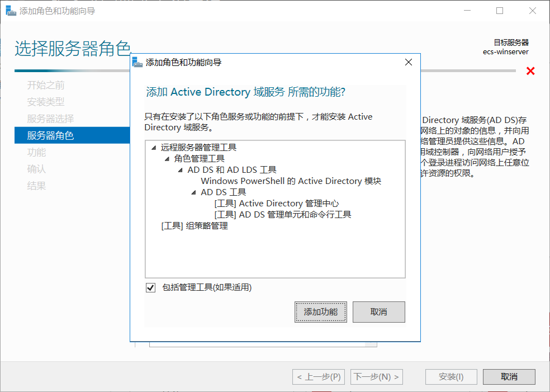This screenshot has width=550, height=392.
Task: Select 角色管理工具 tree label
Action: pos(199,159)
